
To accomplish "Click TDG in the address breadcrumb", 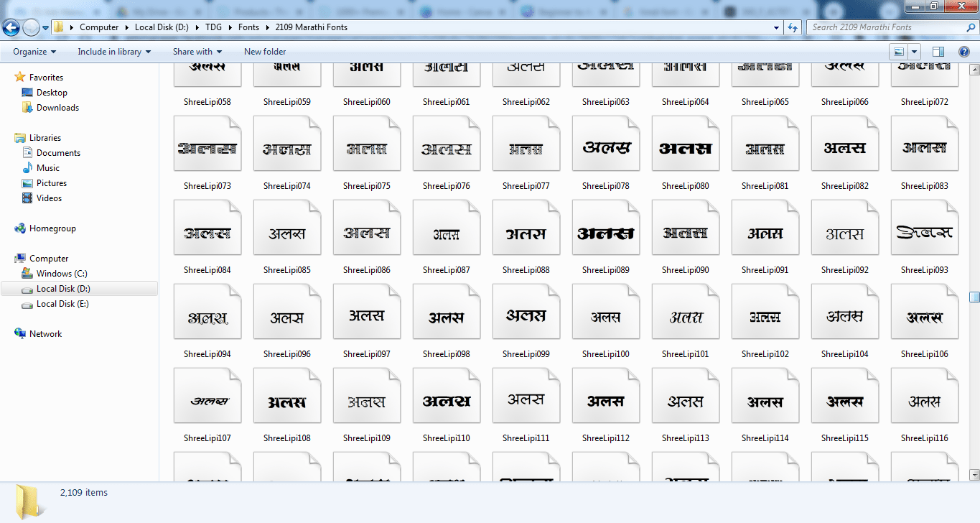I will tap(214, 27).
